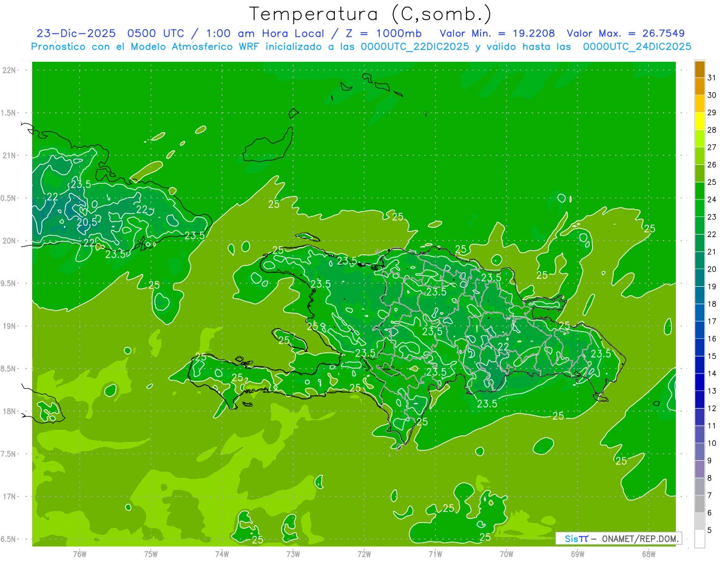Pick the blue swatch between 16 and 17
This screenshot has height=562, width=728.
click(699, 330)
